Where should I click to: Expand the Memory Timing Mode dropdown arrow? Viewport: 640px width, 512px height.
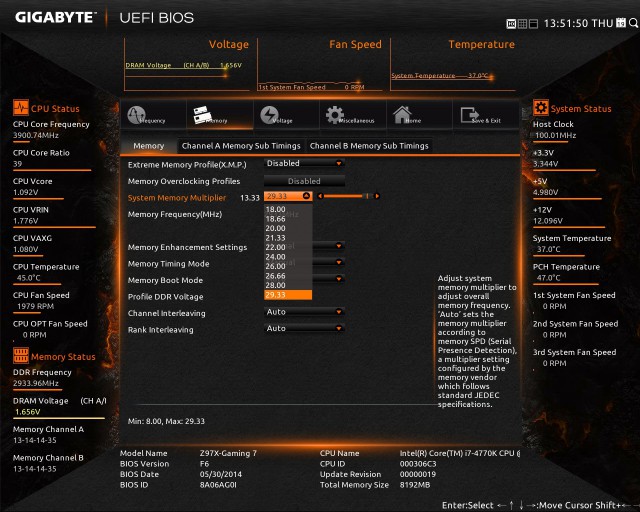pyautogui.click(x=339, y=262)
